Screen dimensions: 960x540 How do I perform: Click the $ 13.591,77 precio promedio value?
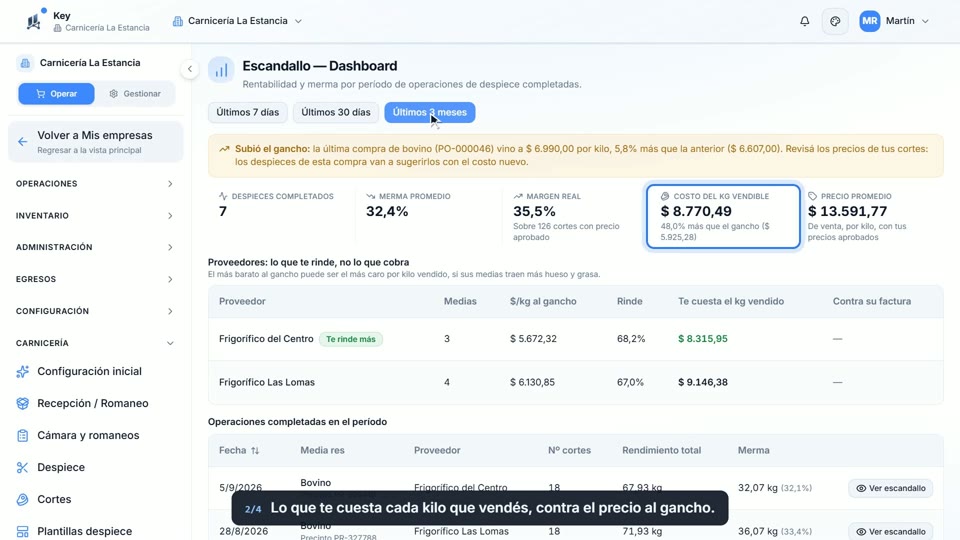coord(847,211)
